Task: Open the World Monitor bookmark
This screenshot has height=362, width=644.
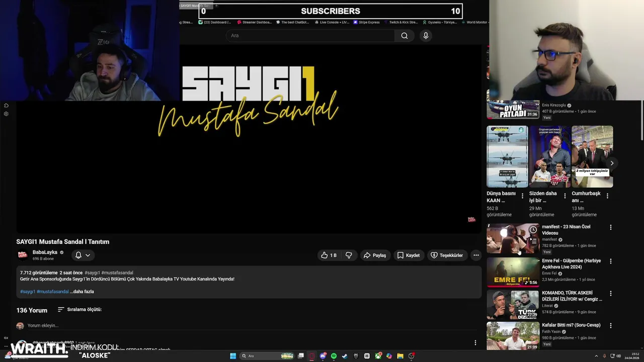Action: [474, 22]
